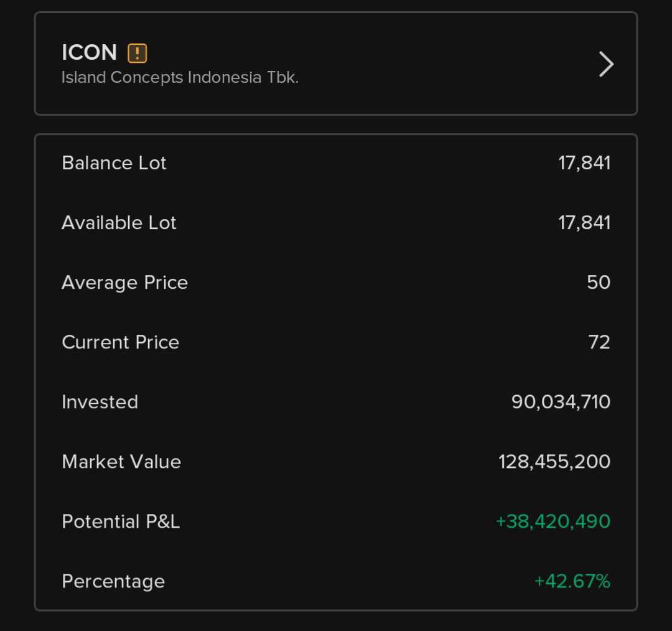Click the Balance Lot label
This screenshot has width=672, height=631.
click(x=114, y=163)
